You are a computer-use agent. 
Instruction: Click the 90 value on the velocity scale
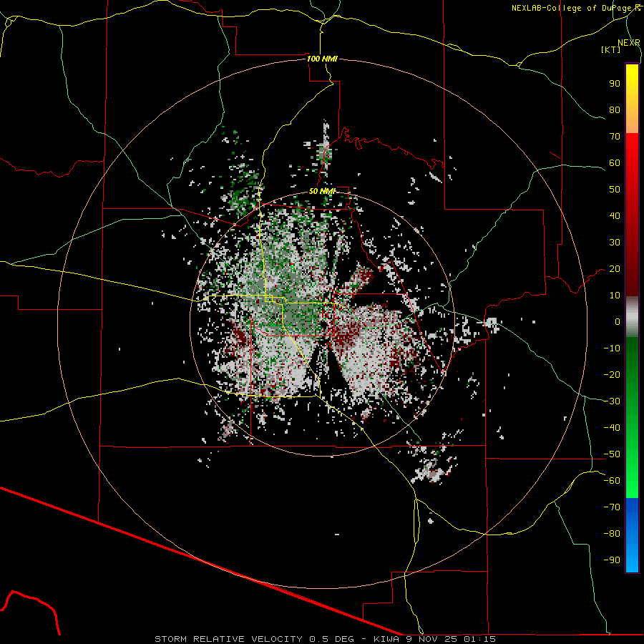(x=615, y=84)
